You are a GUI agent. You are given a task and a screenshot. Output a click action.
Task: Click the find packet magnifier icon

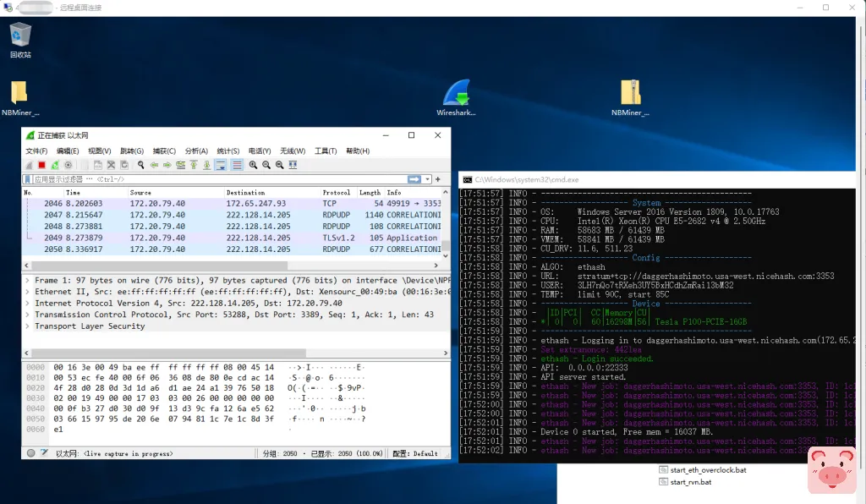pyautogui.click(x=141, y=165)
